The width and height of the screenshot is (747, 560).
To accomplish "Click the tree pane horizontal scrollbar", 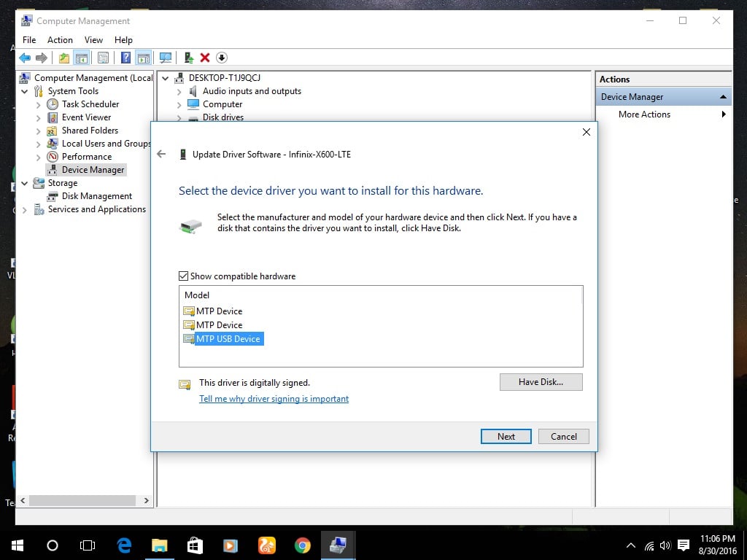I will 82,500.
